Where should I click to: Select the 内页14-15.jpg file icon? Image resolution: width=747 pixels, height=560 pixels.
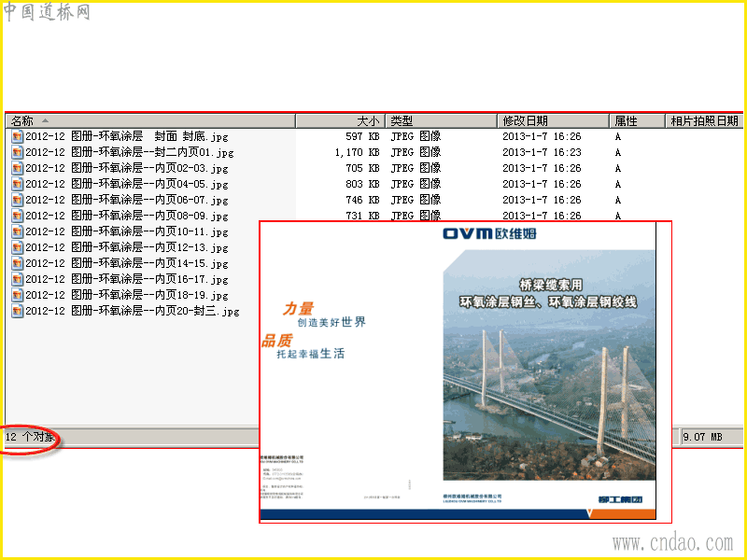coord(17,263)
